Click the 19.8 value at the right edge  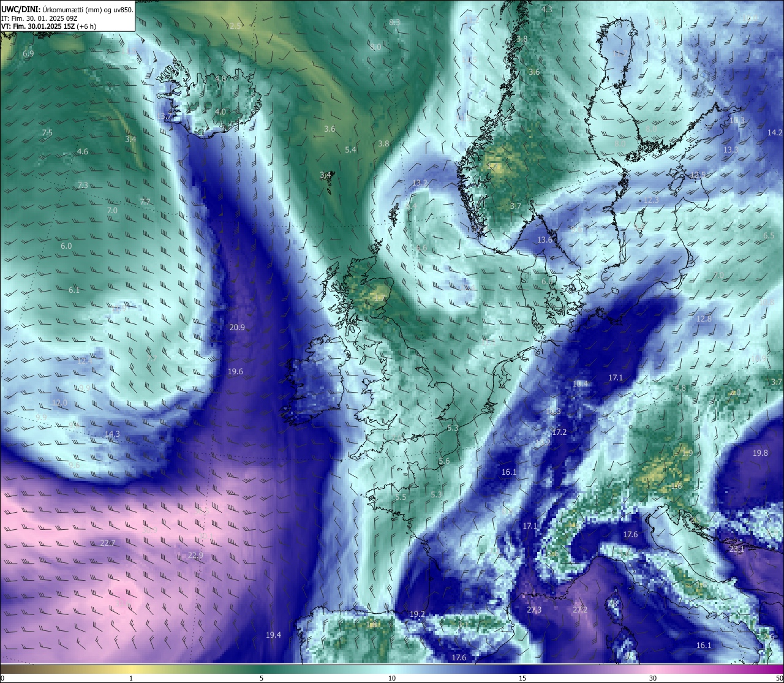click(760, 453)
